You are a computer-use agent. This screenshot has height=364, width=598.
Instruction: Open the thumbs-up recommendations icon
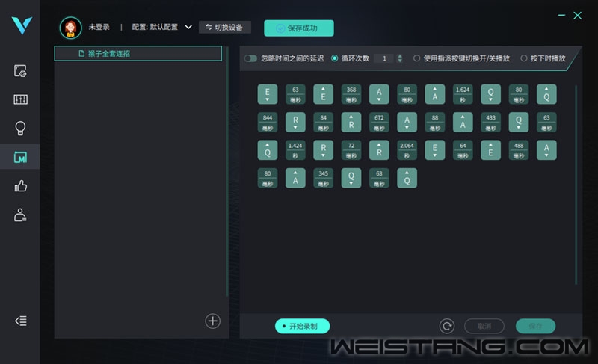tap(21, 186)
